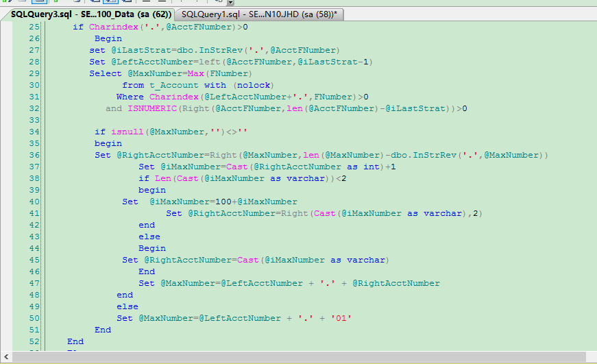The image size is (597, 364).
Task: Click the 'Where' keyword on line 31
Action: 130,97
